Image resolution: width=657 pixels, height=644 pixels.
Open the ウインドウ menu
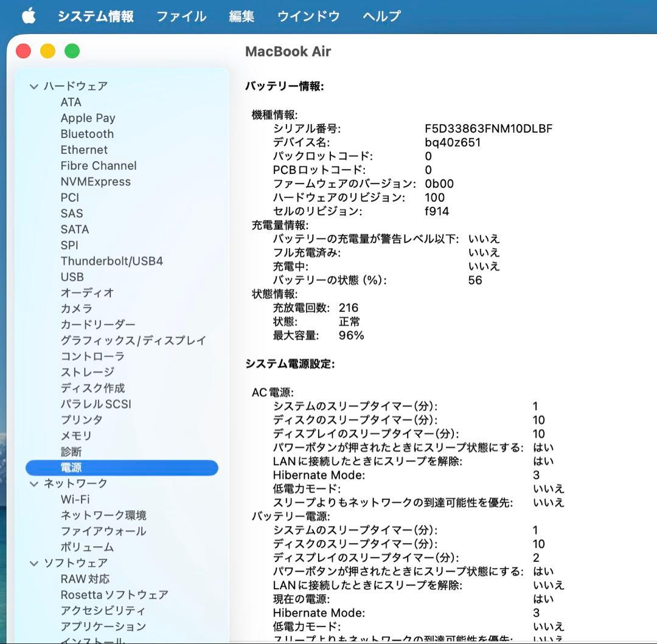[308, 16]
